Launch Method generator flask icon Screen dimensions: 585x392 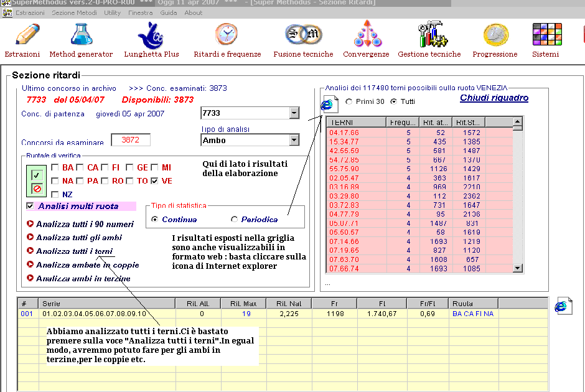(82, 35)
